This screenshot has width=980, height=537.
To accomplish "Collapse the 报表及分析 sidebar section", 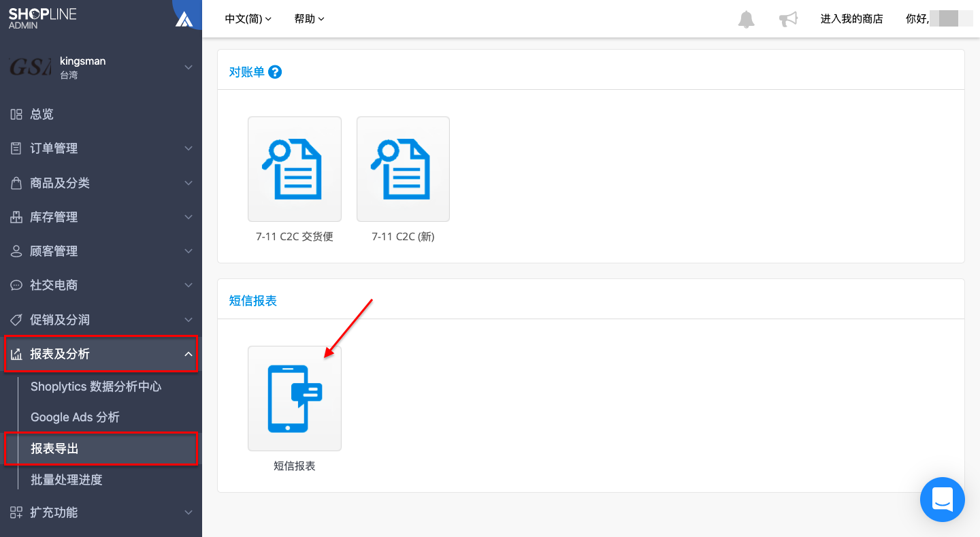I will (x=101, y=354).
